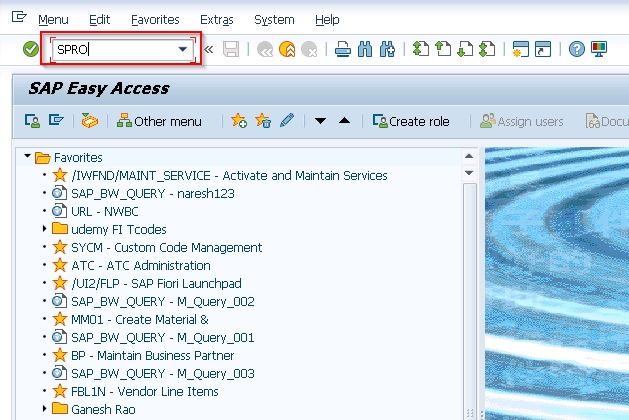Screen dimensions: 629x420
Task: Click the Save diskette icon
Action: pos(231,49)
